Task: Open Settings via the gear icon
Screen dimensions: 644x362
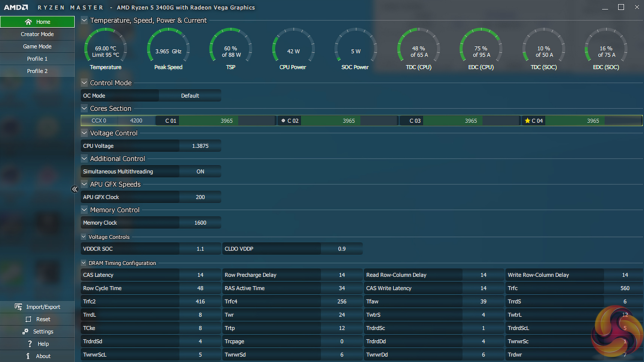Action: (x=25, y=331)
